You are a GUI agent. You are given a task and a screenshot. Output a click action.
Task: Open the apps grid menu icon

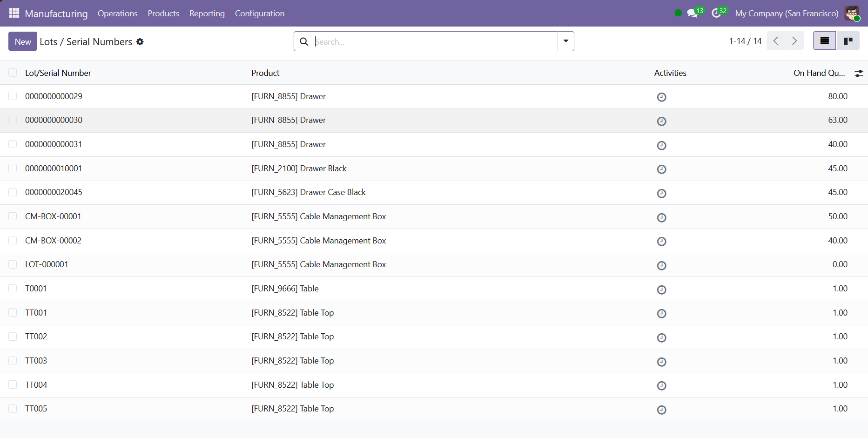point(14,13)
